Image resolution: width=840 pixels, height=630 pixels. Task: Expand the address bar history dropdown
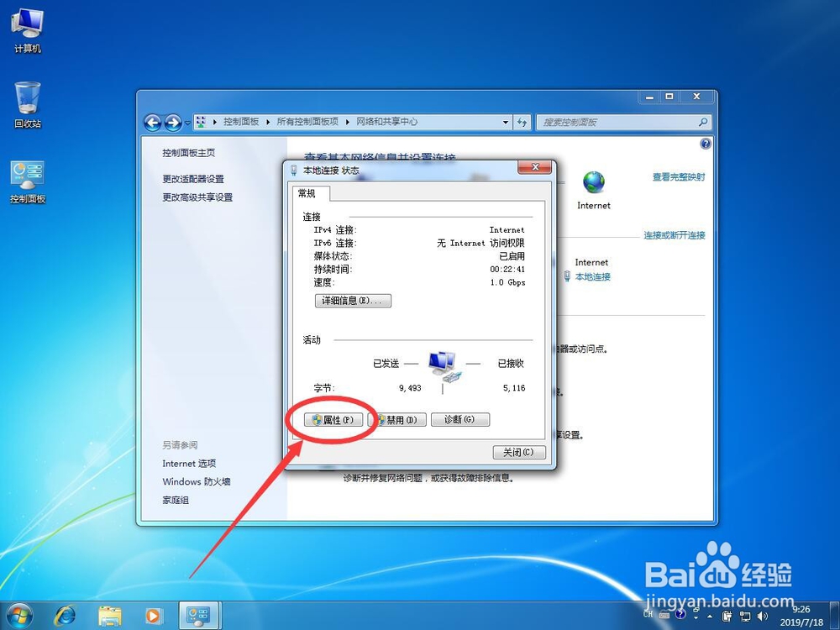pos(505,122)
